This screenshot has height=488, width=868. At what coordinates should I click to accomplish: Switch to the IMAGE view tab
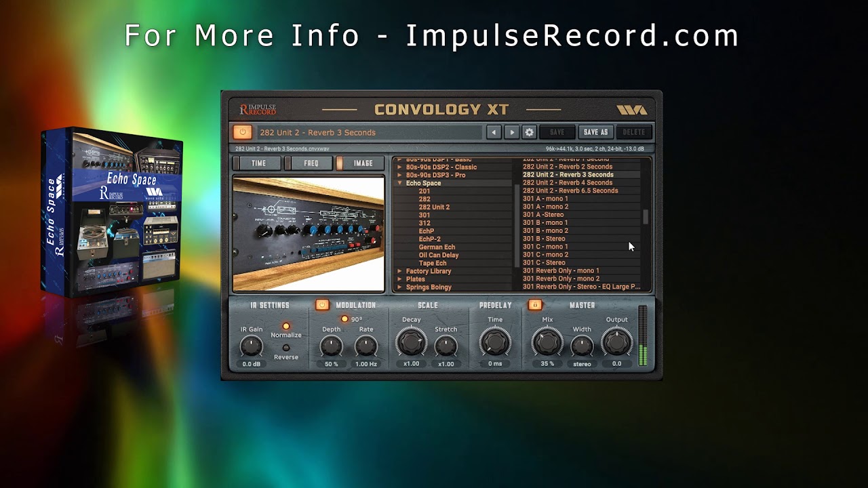point(360,163)
